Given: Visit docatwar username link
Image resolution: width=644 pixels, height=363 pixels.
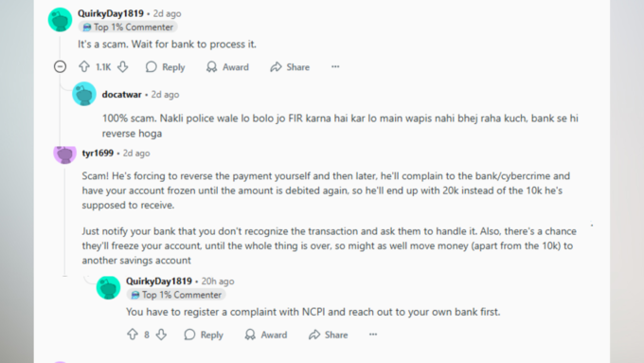Looking at the screenshot, I should point(121,95).
